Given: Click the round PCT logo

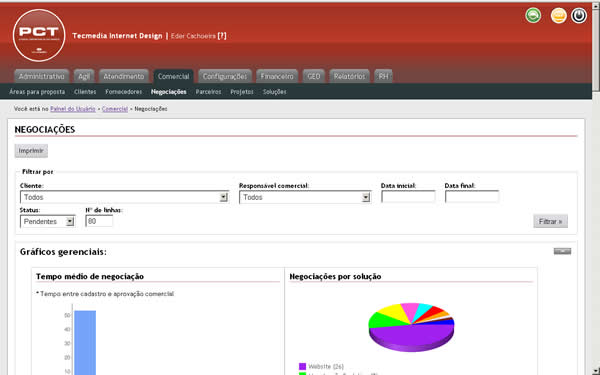Looking at the screenshot, I should 39,36.
